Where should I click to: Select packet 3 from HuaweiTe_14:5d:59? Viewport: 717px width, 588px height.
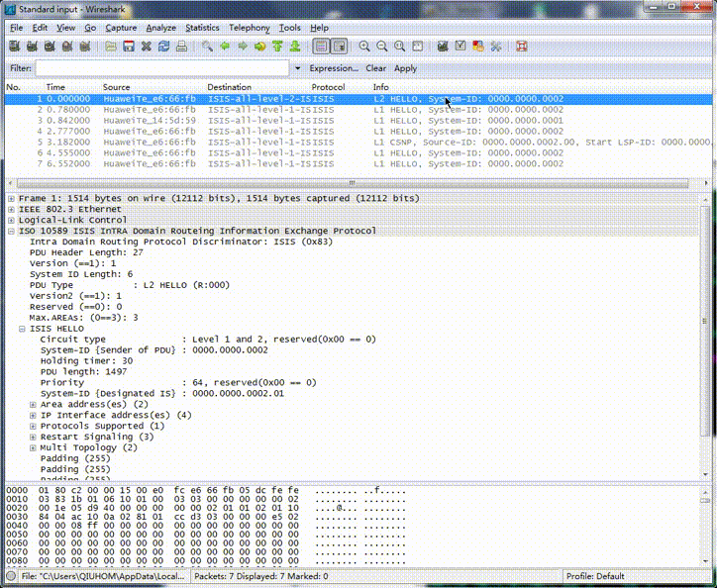358,121
